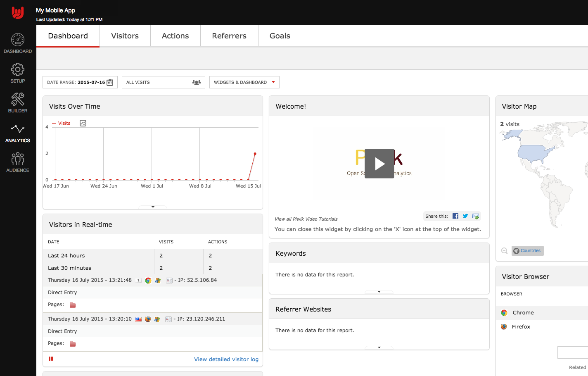Screen dimensions: 588x376
Task: Click the chart metrics picker icon
Action: coord(83,123)
